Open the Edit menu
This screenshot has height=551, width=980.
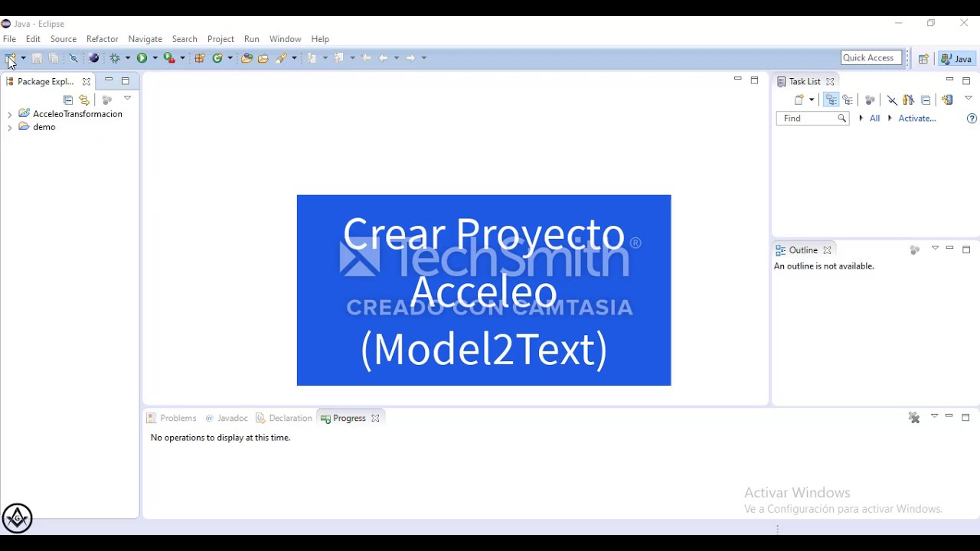click(x=33, y=39)
